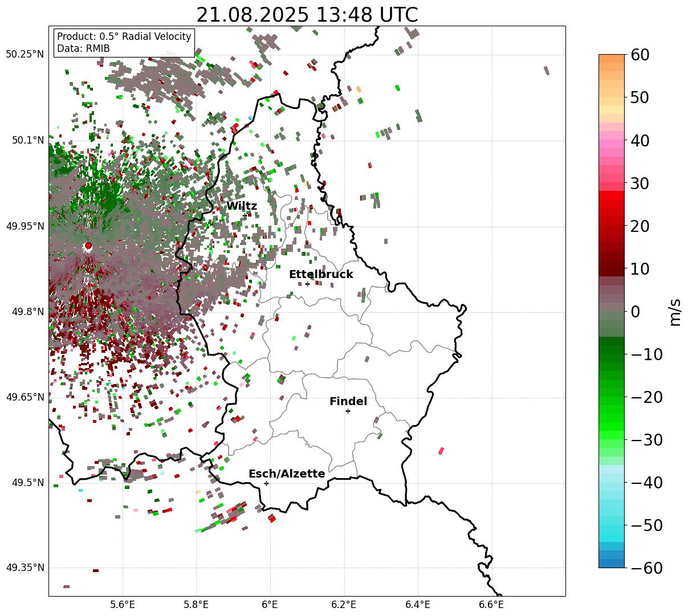688x616 pixels.
Task: Click the pink colorbar segment near 40
Action: coord(612,144)
